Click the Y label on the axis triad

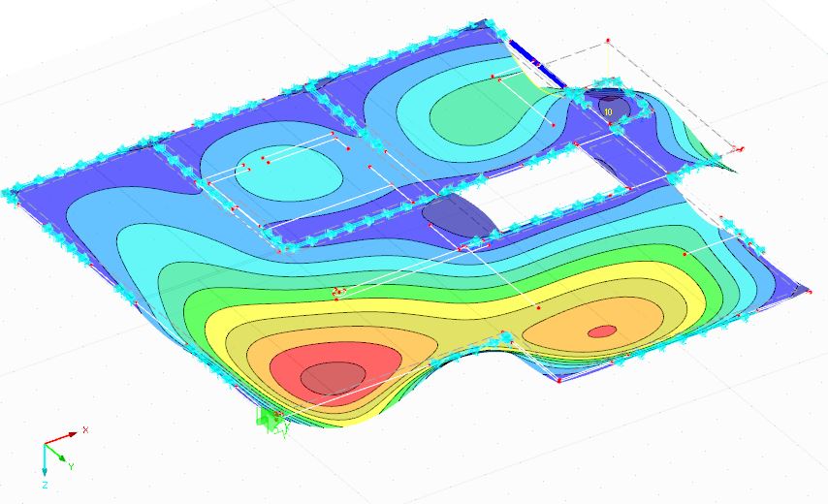click(71, 466)
